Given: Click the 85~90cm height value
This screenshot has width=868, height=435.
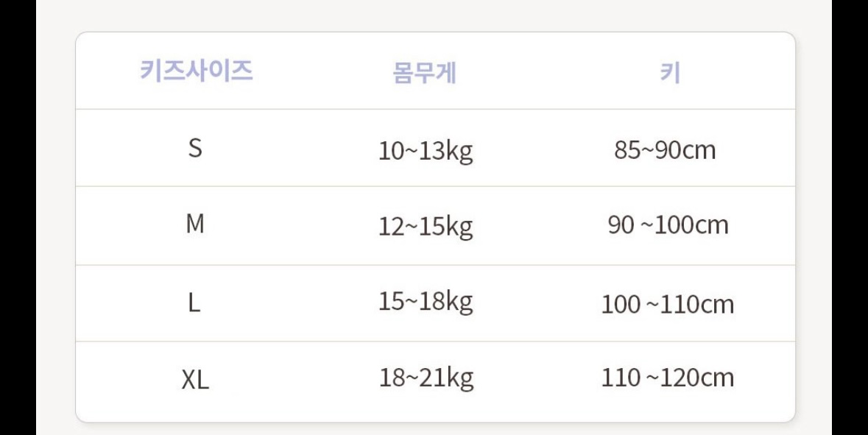Looking at the screenshot, I should [665, 150].
